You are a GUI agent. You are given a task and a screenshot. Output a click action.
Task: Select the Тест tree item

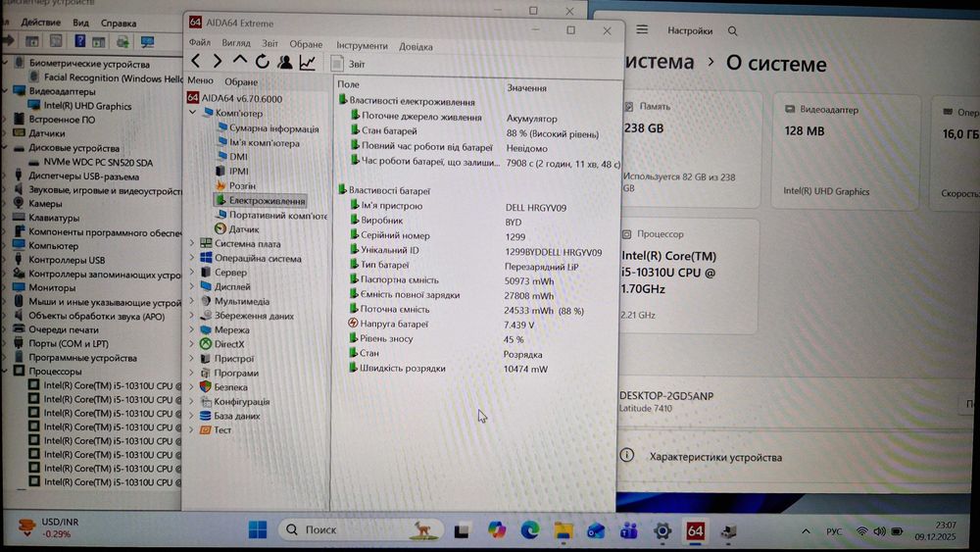[216, 430]
